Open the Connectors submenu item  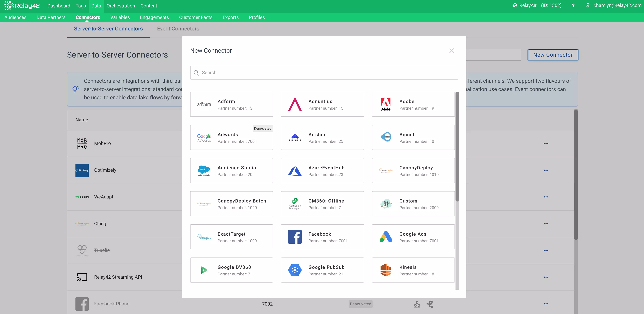tap(88, 17)
